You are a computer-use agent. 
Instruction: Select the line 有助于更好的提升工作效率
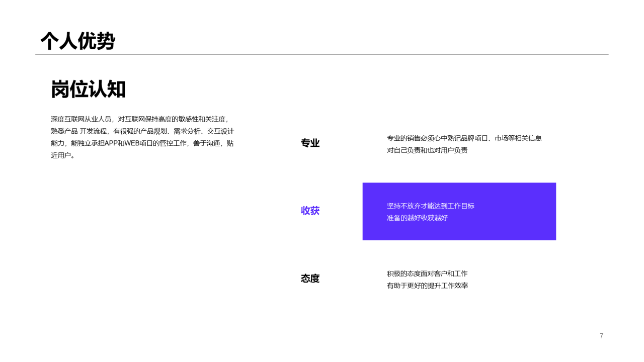(427, 285)
